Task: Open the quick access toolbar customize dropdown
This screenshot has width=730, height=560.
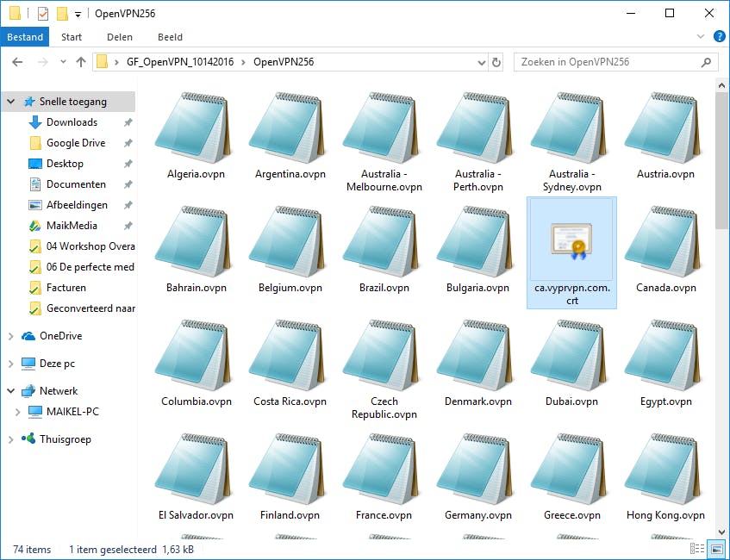Action: point(78,15)
